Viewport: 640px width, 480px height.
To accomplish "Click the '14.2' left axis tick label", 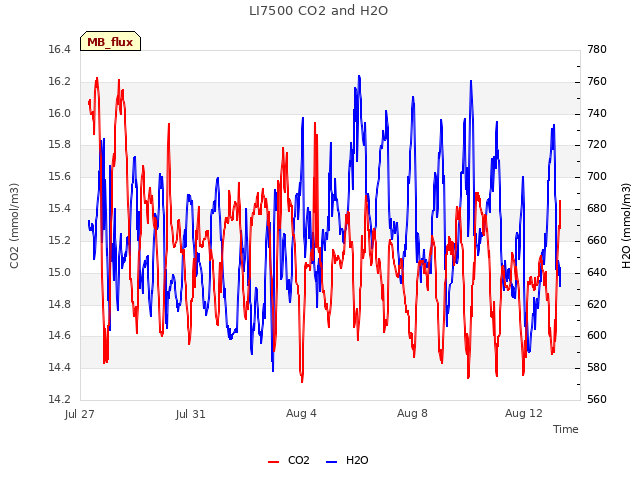I will [x=59, y=399].
